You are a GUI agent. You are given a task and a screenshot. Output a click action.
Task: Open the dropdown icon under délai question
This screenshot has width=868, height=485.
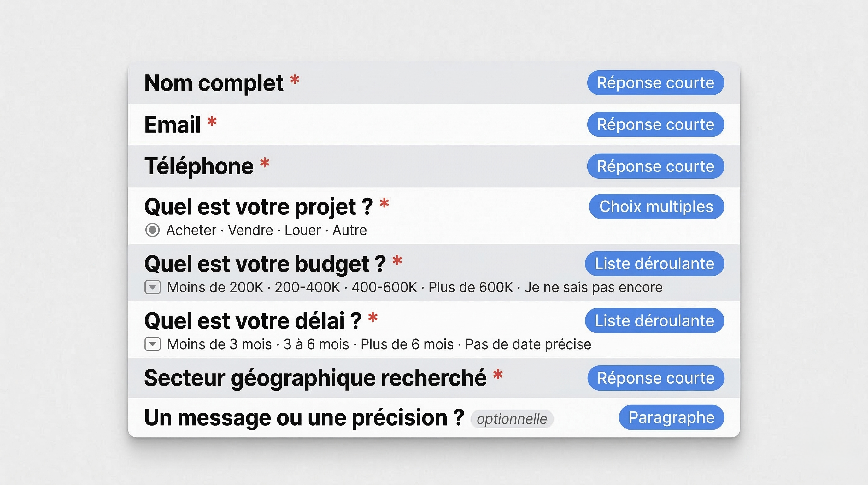[153, 344]
